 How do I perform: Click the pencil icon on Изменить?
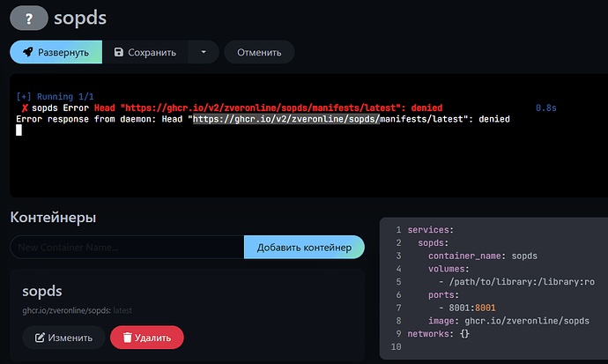click(40, 338)
